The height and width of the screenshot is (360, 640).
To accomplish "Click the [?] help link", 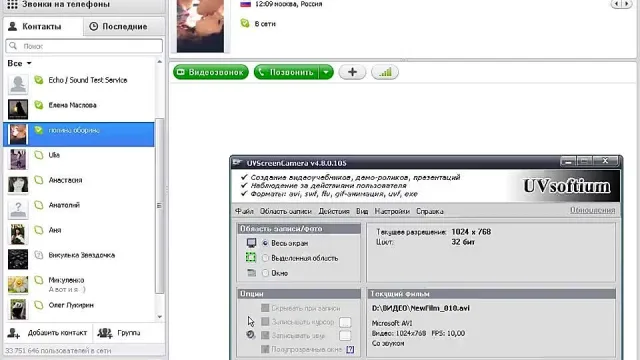I will click(350, 349).
